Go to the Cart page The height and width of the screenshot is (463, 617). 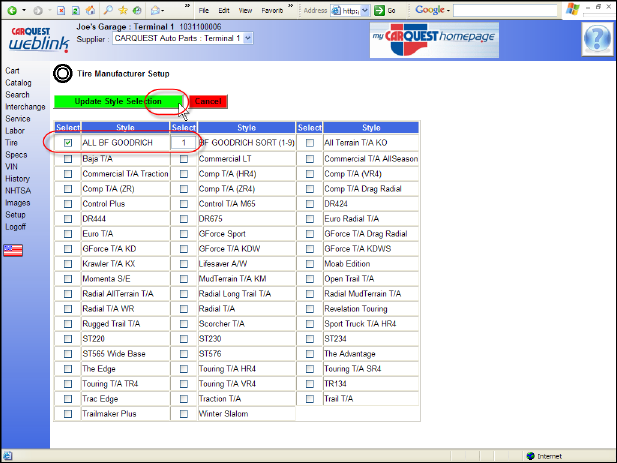pyautogui.click(x=12, y=71)
